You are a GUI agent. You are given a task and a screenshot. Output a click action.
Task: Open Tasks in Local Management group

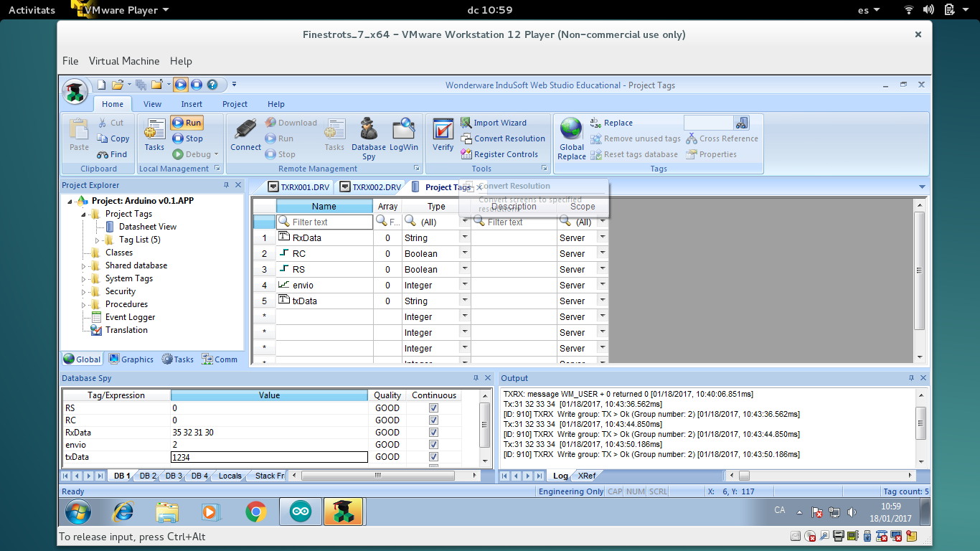[x=154, y=136]
